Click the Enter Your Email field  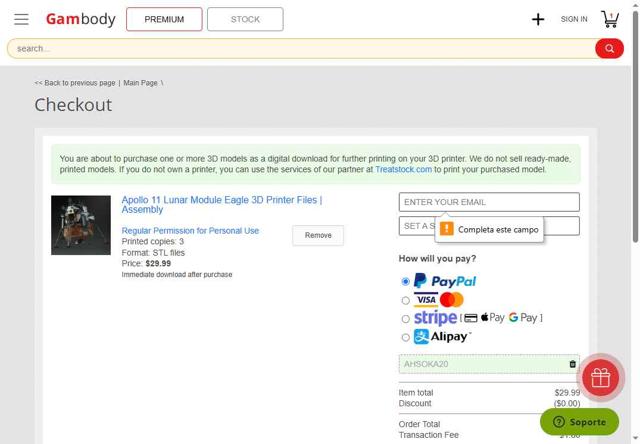point(489,202)
